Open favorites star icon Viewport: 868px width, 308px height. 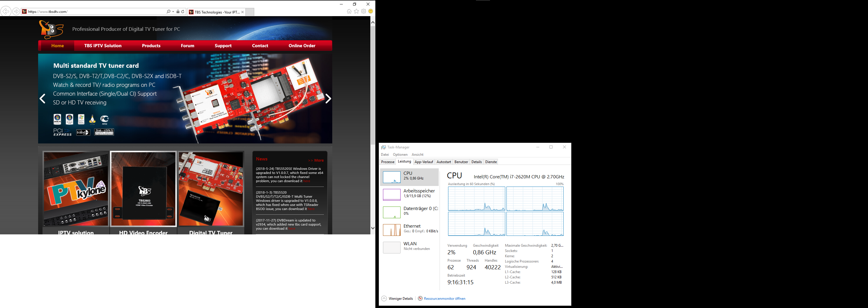[x=357, y=11]
